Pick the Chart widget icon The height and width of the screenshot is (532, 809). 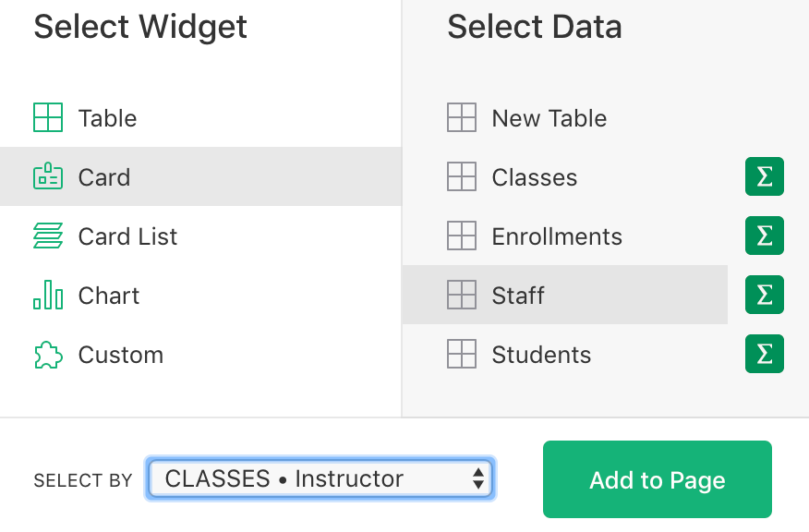coord(48,295)
